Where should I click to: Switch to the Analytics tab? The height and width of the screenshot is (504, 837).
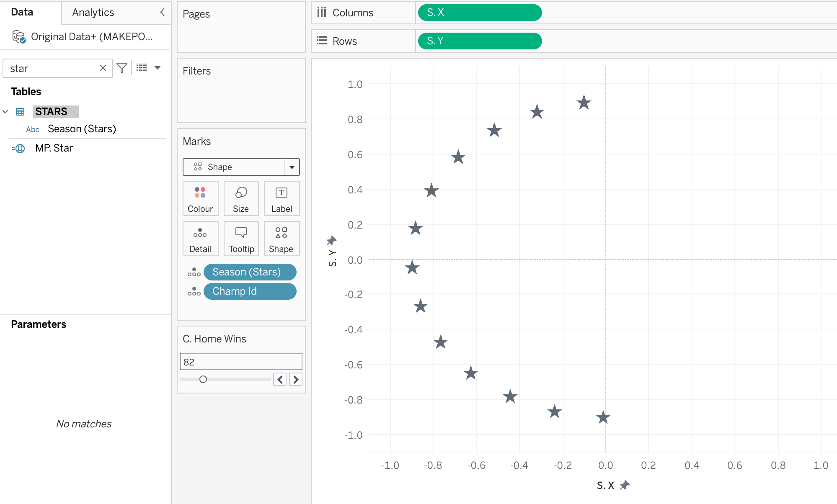[x=93, y=13]
